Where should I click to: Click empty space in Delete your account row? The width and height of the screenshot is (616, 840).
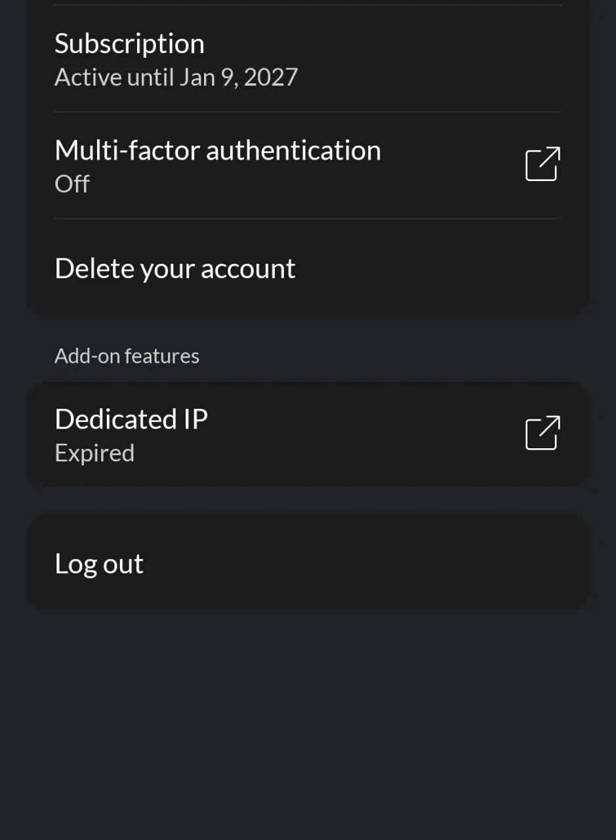point(426,268)
